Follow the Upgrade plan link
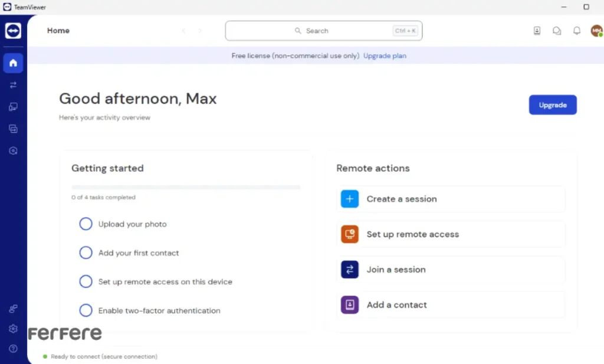604x364 pixels. pos(385,56)
